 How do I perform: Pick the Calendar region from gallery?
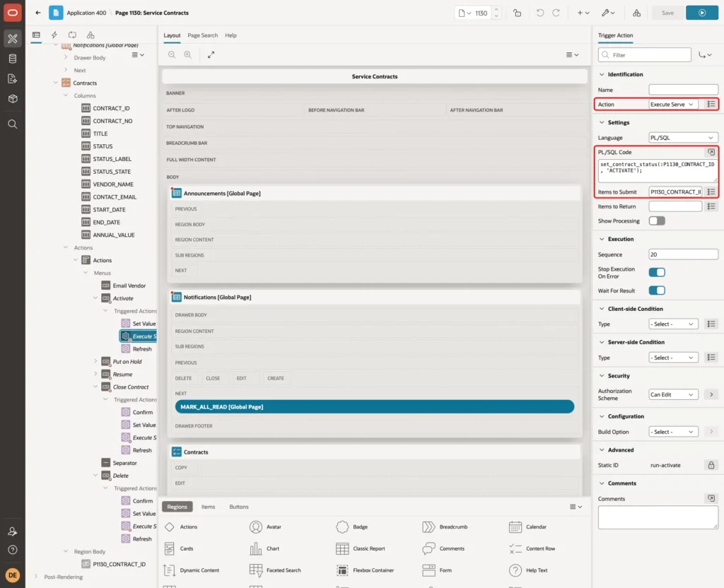click(x=527, y=527)
